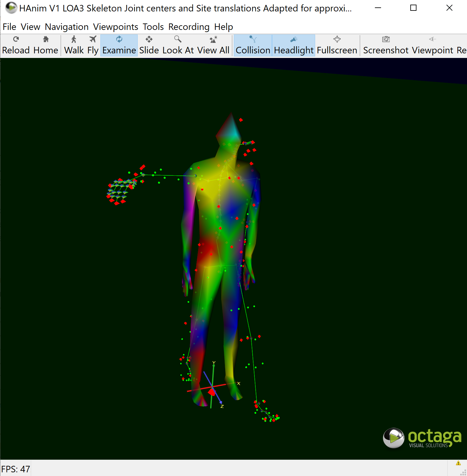Activate the Look At tool
Image resolution: width=467 pixels, height=476 pixels.
coord(178,45)
